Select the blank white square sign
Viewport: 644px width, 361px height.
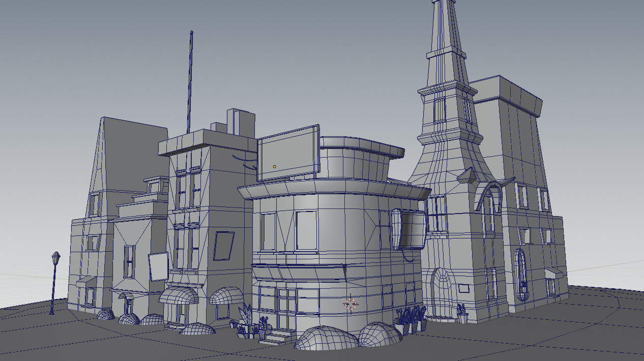click(158, 266)
